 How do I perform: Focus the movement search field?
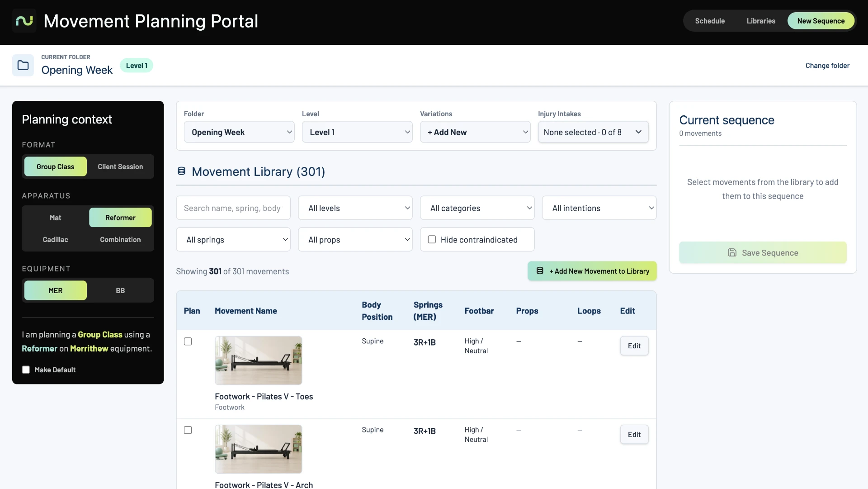point(233,208)
